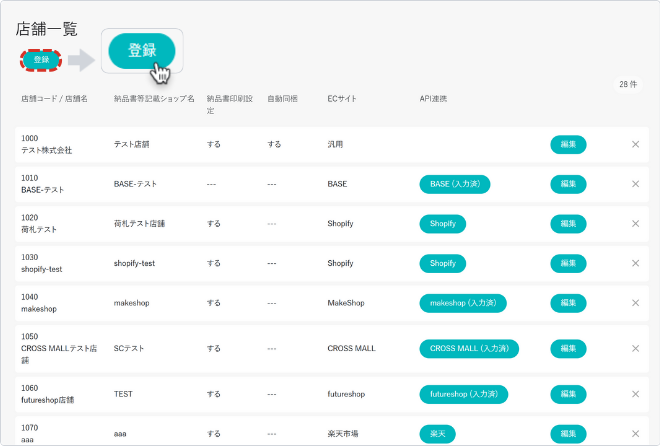The height and width of the screenshot is (446, 660).
Task: Remove the 1020 荷札テスト store with X
Action: pyautogui.click(x=635, y=223)
